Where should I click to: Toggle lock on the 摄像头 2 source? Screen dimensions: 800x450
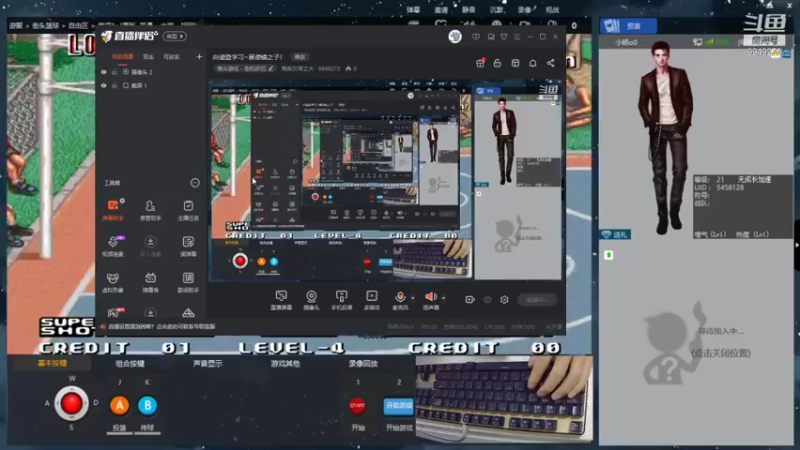click(x=115, y=72)
